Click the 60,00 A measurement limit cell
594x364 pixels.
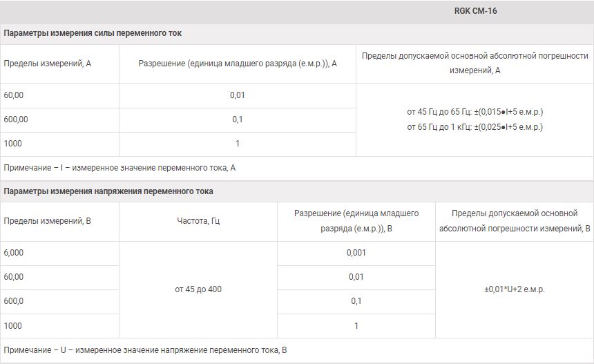pos(59,95)
